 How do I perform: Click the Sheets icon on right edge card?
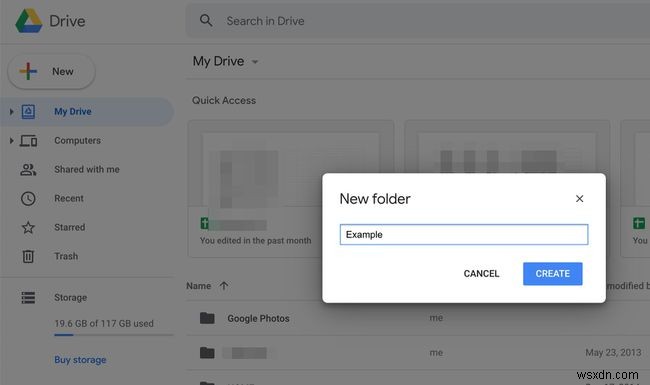click(639, 223)
